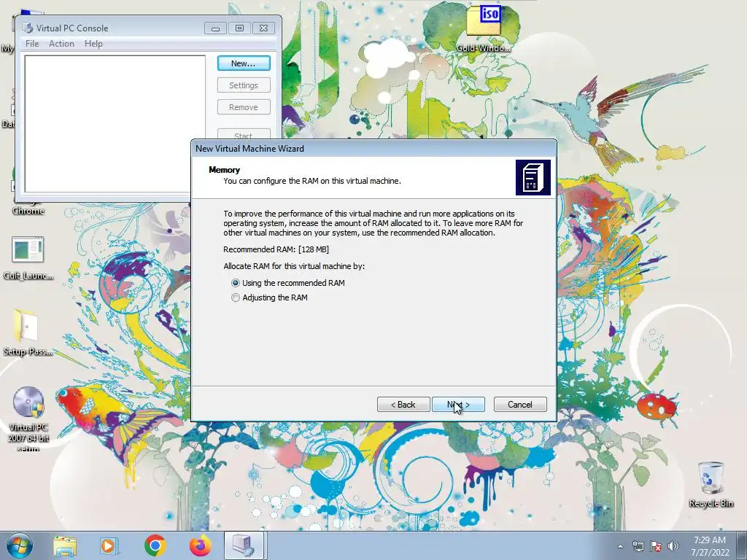The width and height of the screenshot is (747, 560).
Task: Select the Cult_Launc... desktop icon
Action: [28, 258]
